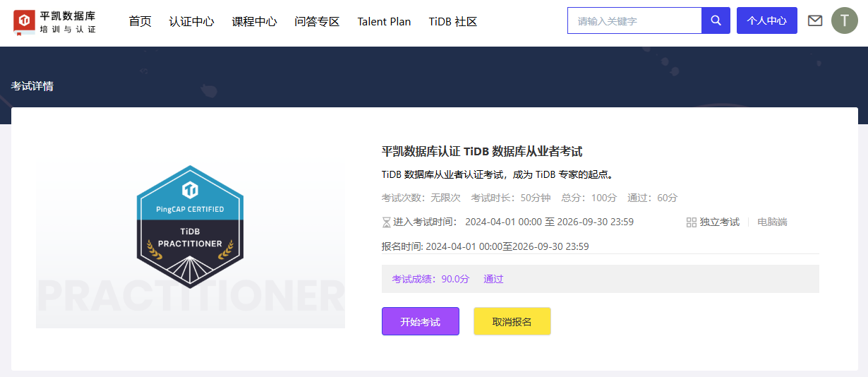Click the PingCAP training logo
Image resolution: width=868 pixels, height=377 pixels.
click(55, 23)
